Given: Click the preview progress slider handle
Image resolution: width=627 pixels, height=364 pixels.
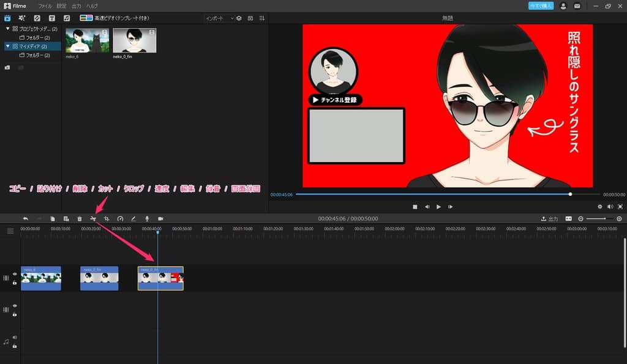Looking at the screenshot, I should pyautogui.click(x=570, y=194).
